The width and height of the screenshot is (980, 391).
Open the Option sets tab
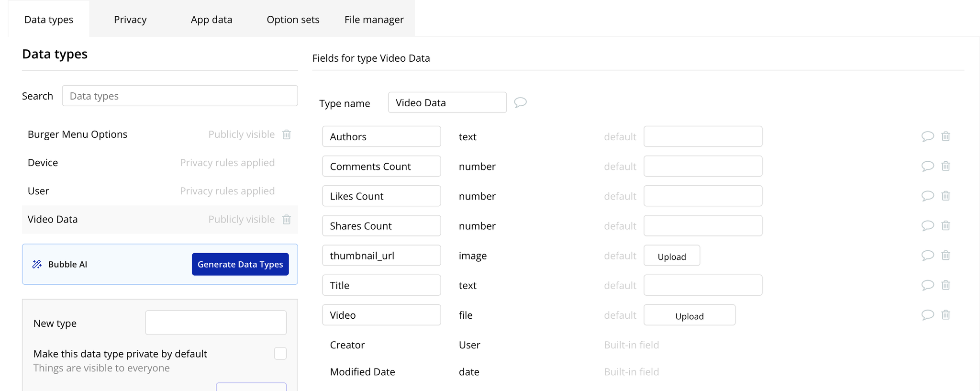point(293,20)
